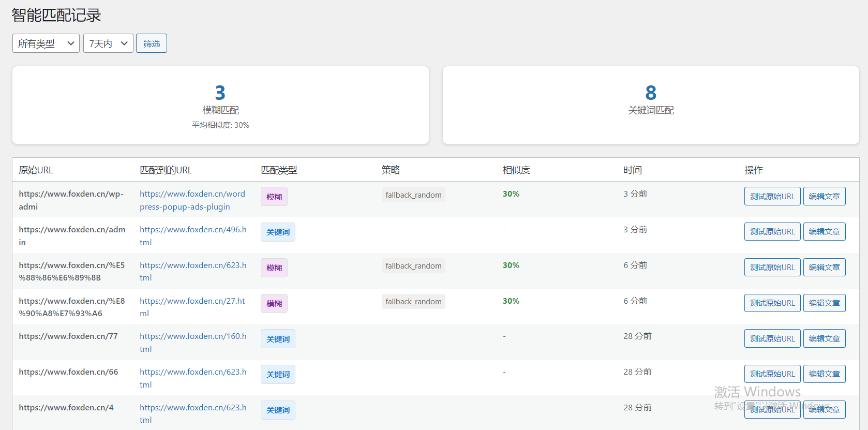Open matched link 623.html in the /66 row
Screen dimensions: 868x430
(x=193, y=378)
